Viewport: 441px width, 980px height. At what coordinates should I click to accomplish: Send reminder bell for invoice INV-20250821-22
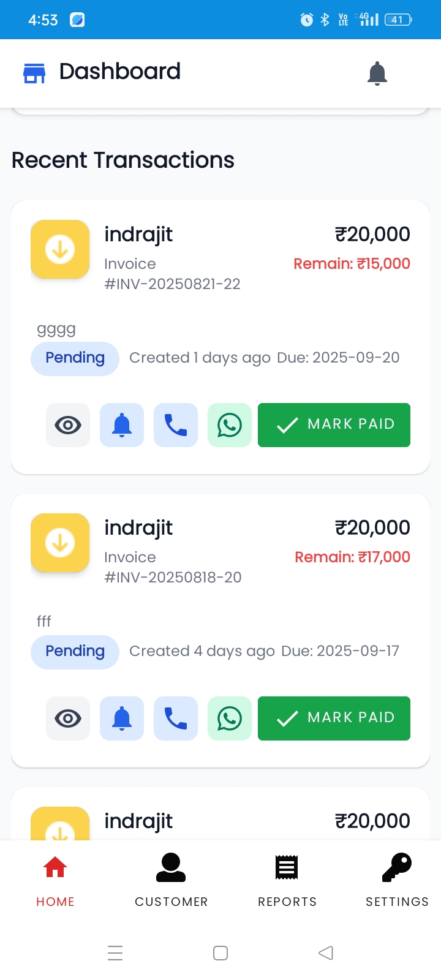121,424
